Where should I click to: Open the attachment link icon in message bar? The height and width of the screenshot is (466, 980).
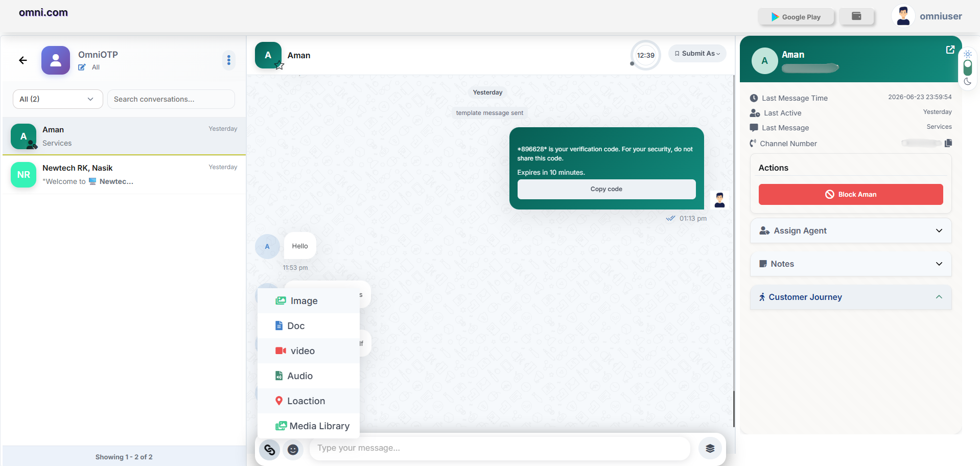click(x=269, y=450)
